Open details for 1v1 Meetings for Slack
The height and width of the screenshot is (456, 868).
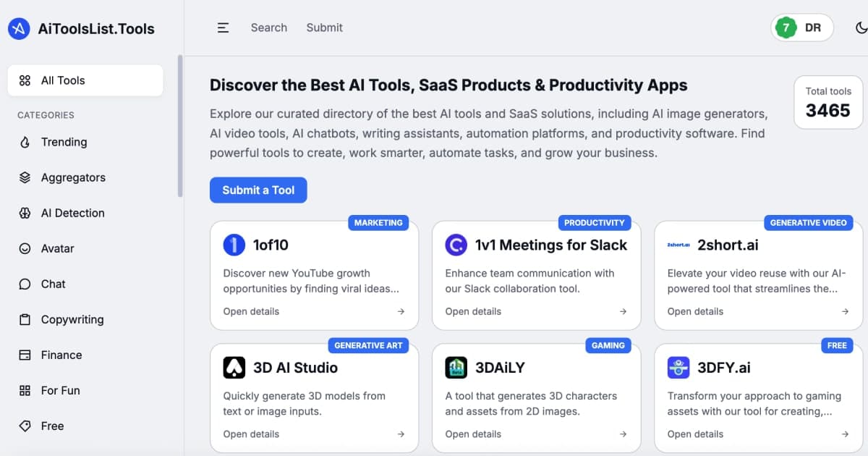click(x=473, y=311)
